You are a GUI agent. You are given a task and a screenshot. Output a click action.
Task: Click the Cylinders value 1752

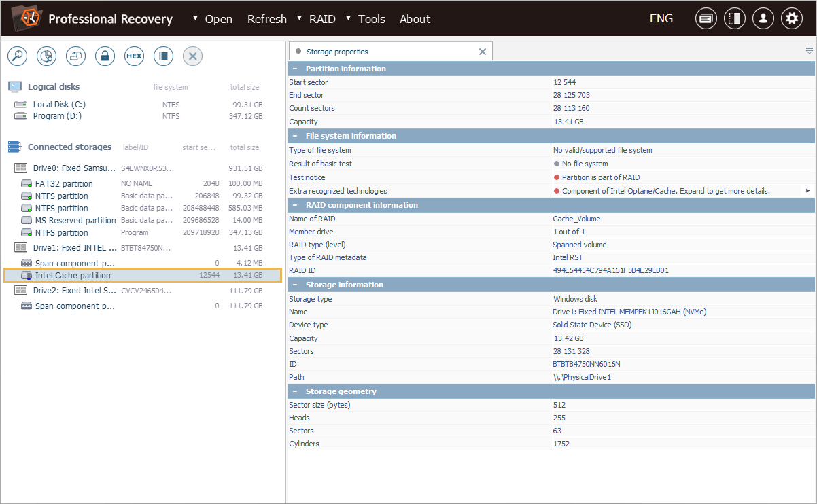pos(561,444)
